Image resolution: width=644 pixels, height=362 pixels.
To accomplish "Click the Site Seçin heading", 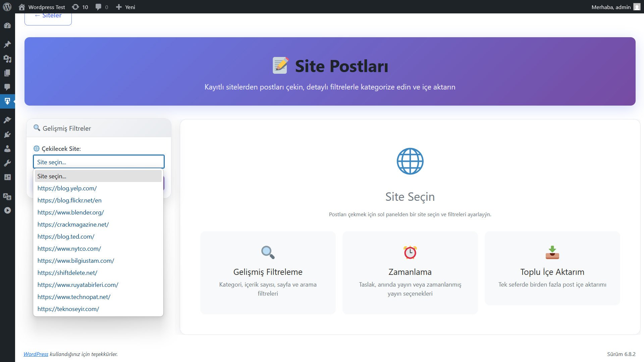I will (410, 197).
